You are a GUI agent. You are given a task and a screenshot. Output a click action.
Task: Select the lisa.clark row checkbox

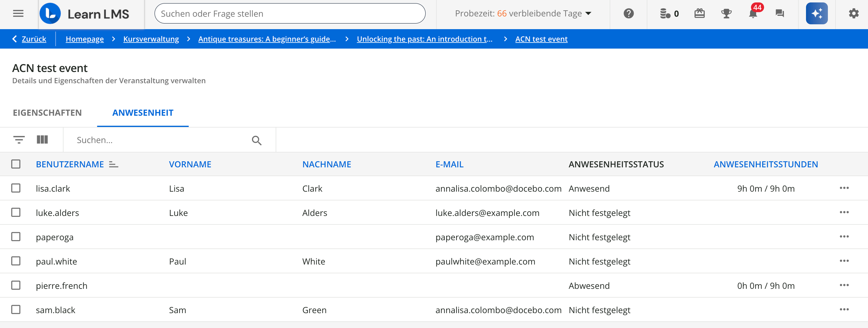click(x=16, y=188)
